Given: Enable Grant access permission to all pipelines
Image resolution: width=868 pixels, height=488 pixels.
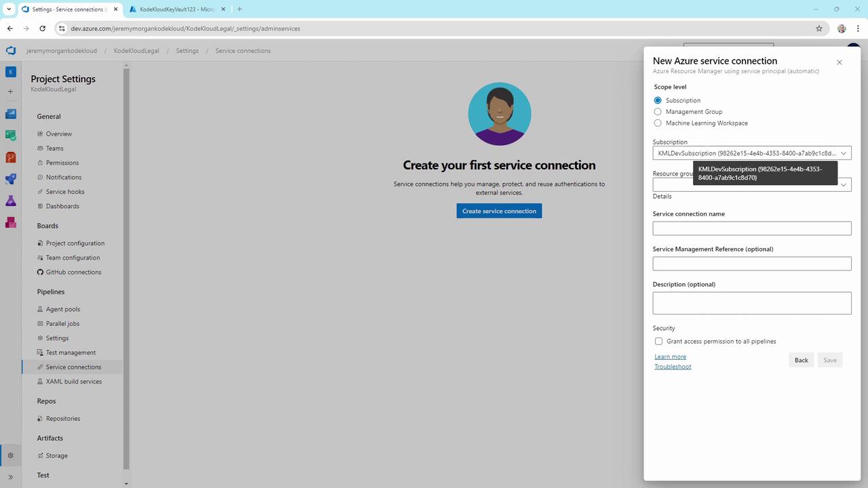Looking at the screenshot, I should tap(658, 342).
